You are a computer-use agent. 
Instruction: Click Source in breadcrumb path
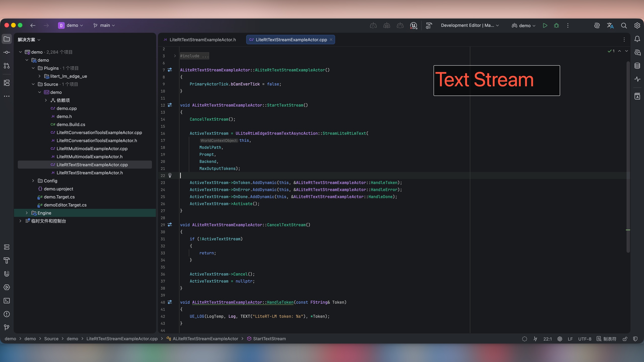(51, 339)
